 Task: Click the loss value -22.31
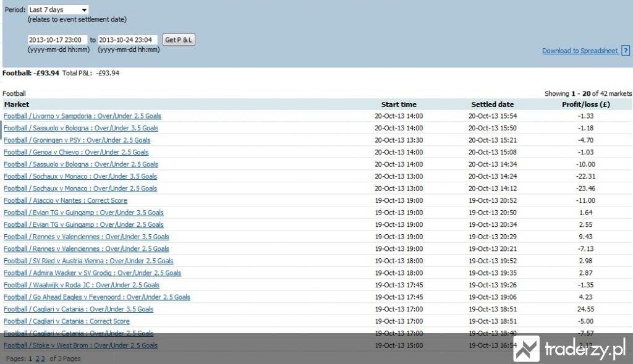click(x=586, y=177)
